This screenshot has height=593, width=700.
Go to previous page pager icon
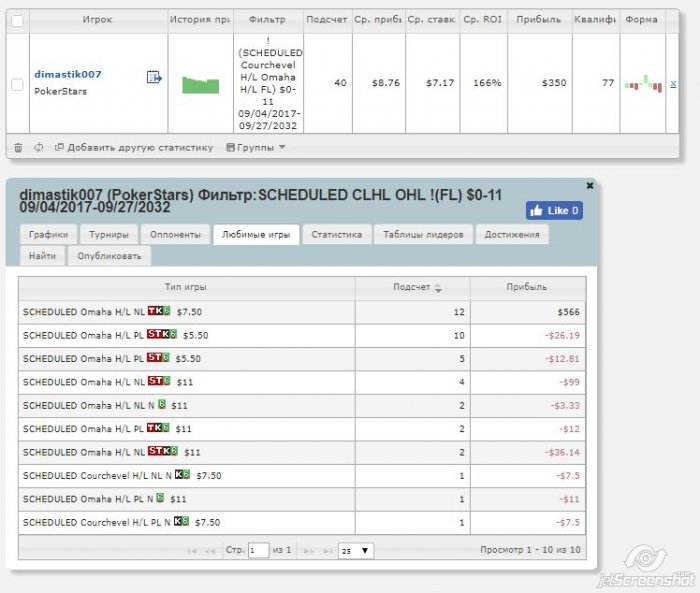(x=210, y=551)
